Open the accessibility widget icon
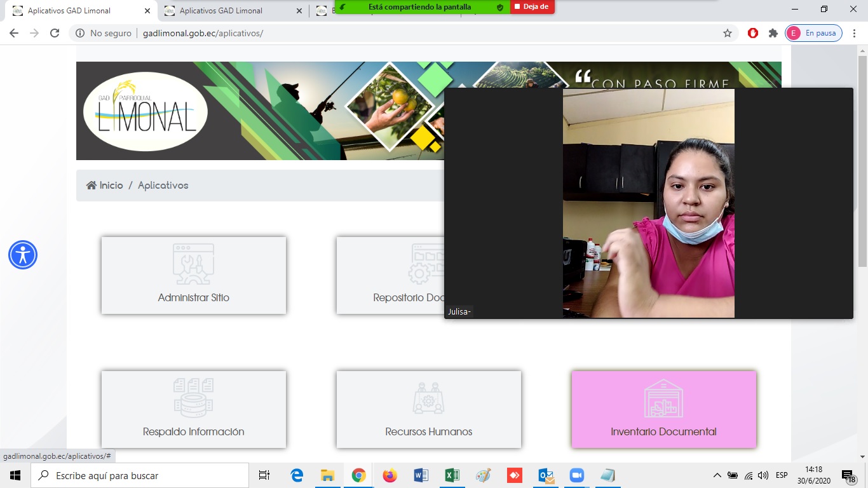 pos(23,255)
